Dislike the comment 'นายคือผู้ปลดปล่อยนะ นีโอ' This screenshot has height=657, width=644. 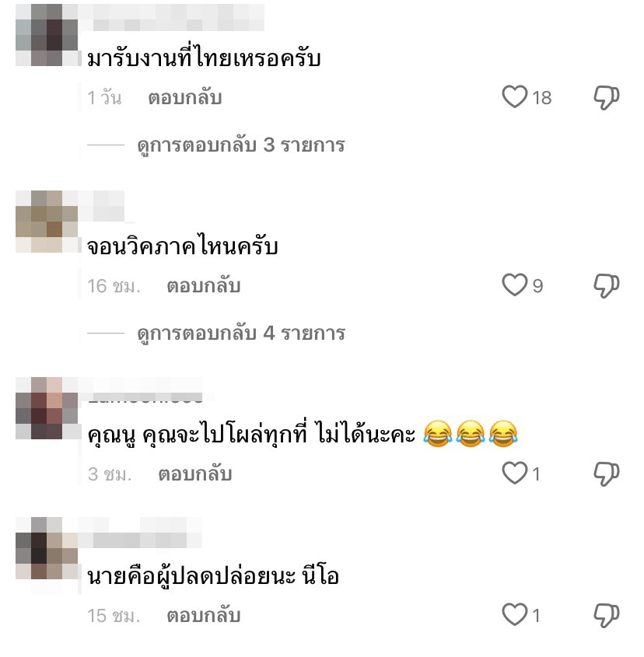pyautogui.click(x=607, y=616)
